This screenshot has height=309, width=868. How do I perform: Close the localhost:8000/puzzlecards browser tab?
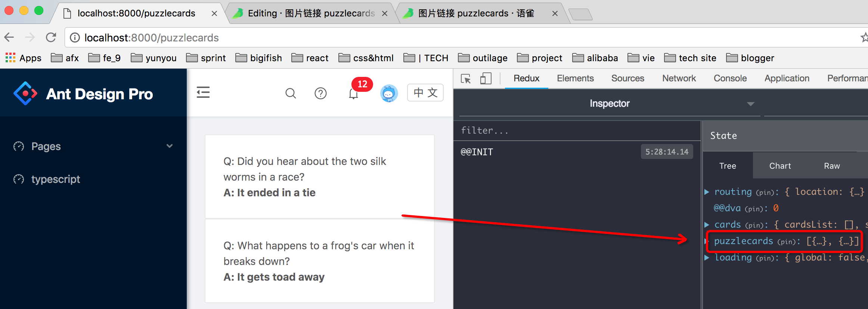(x=214, y=13)
